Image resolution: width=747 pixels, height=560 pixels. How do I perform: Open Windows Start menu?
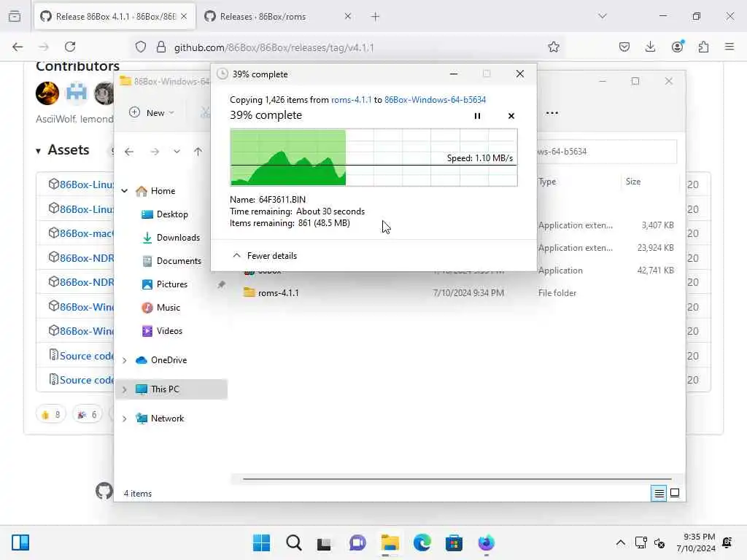click(261, 542)
